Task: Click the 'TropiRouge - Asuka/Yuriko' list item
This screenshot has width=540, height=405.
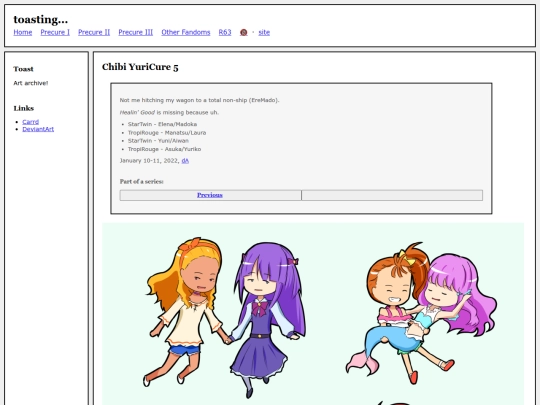Action: click(x=165, y=149)
